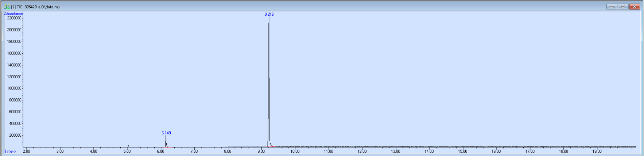Click the 11.00 time axis tick label

pos(329,151)
